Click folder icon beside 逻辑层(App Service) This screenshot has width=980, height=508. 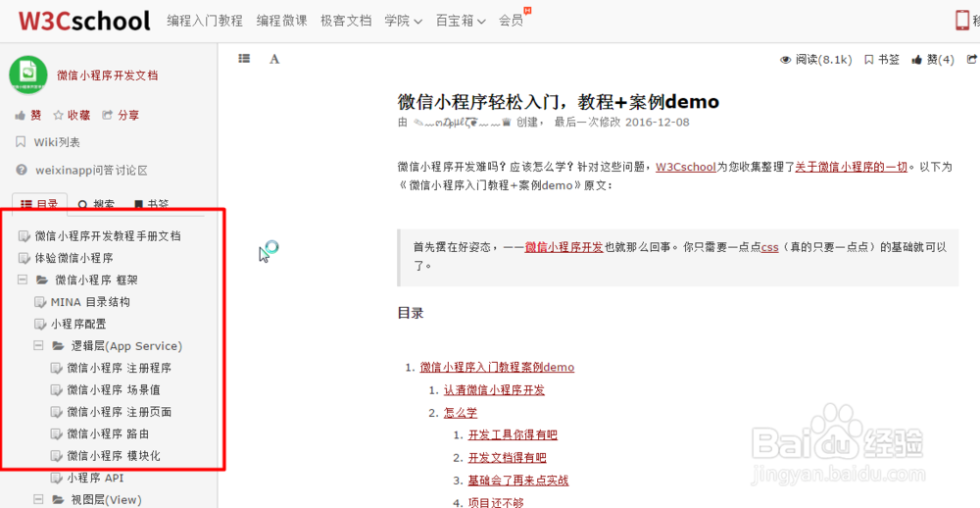click(58, 345)
